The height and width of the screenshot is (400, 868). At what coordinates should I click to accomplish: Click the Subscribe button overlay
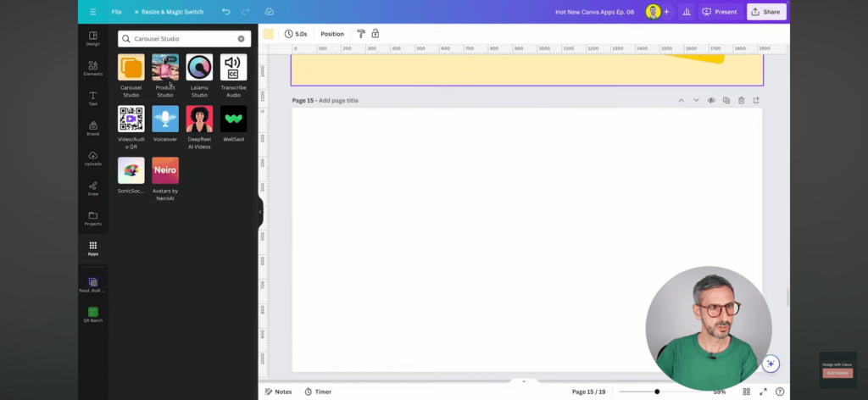tap(837, 373)
